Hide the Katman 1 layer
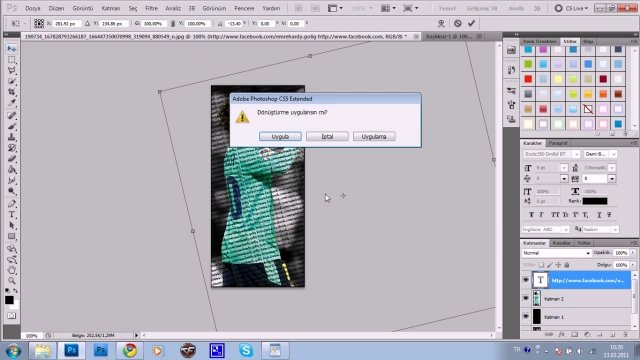The width and height of the screenshot is (640, 360). click(x=526, y=316)
